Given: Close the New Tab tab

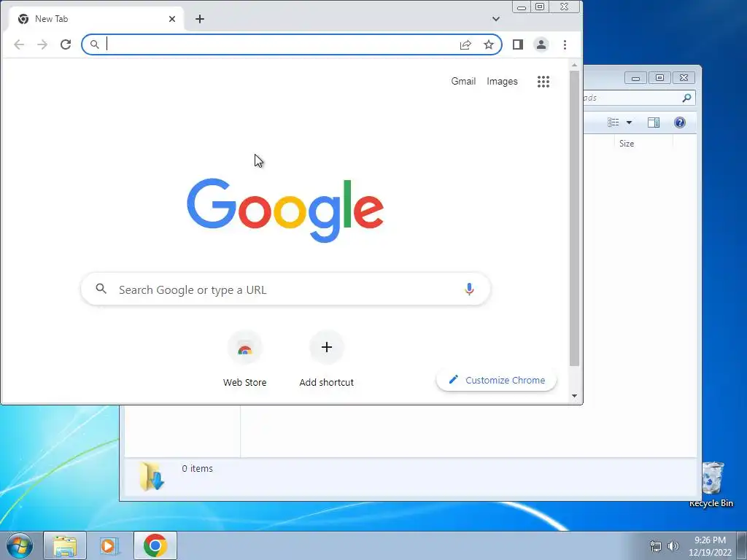Looking at the screenshot, I should click(172, 19).
